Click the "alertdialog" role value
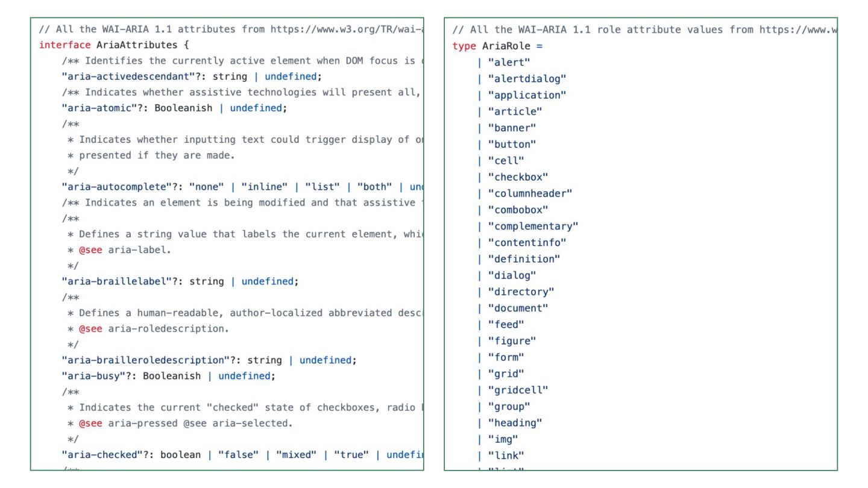 (527, 79)
